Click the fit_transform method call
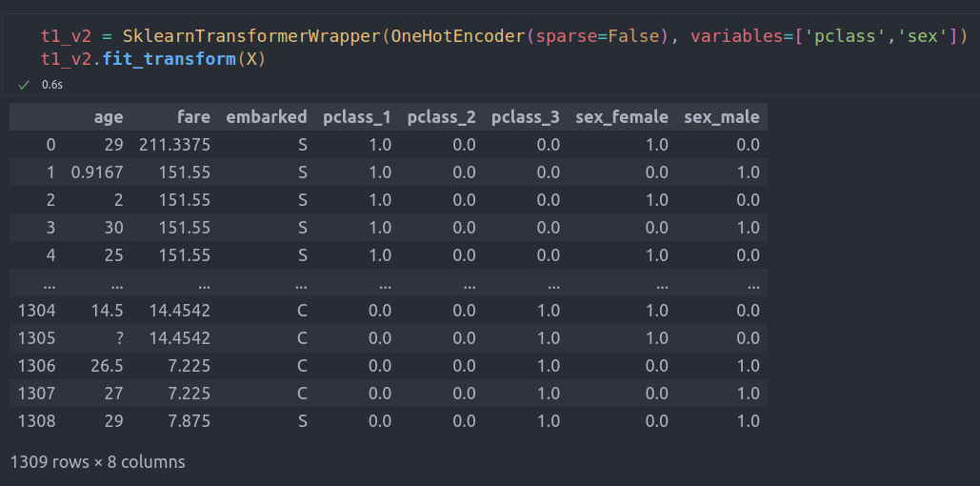 (170, 60)
